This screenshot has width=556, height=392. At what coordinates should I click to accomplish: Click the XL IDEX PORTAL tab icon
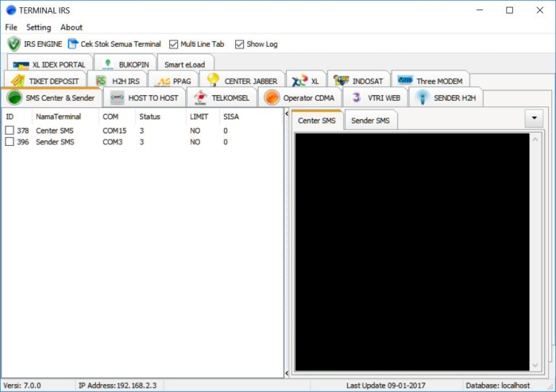[x=21, y=65]
